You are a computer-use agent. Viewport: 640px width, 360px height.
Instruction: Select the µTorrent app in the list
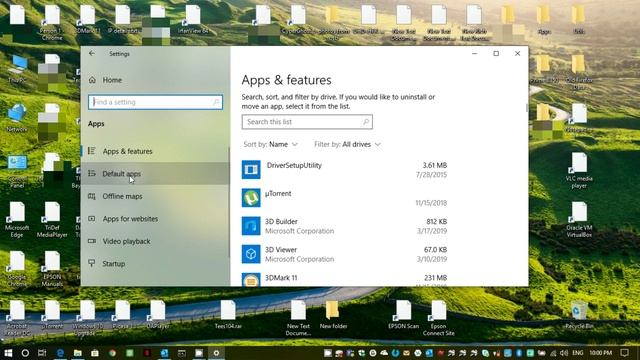coord(344,198)
